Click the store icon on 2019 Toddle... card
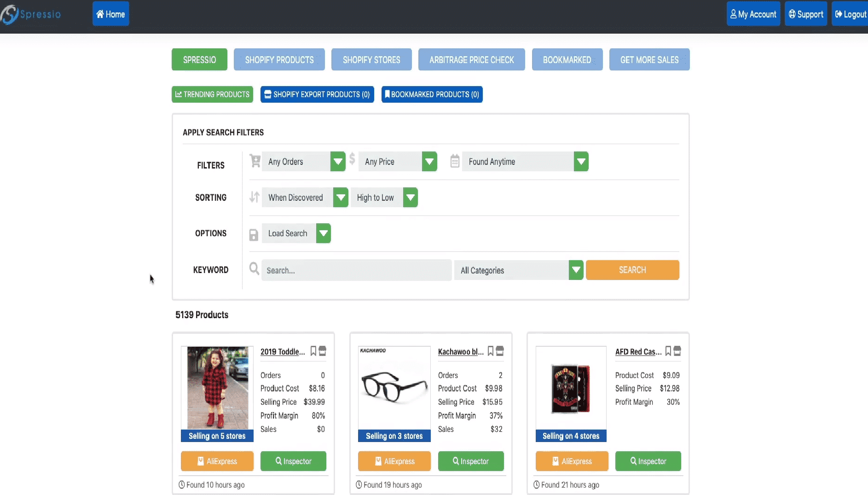868x495 pixels. 323,351
